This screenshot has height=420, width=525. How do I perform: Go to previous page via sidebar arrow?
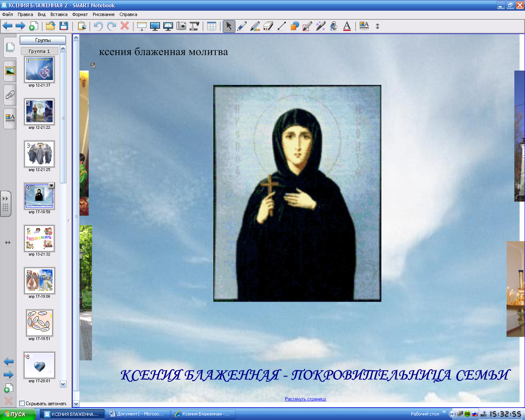pyautogui.click(x=9, y=362)
